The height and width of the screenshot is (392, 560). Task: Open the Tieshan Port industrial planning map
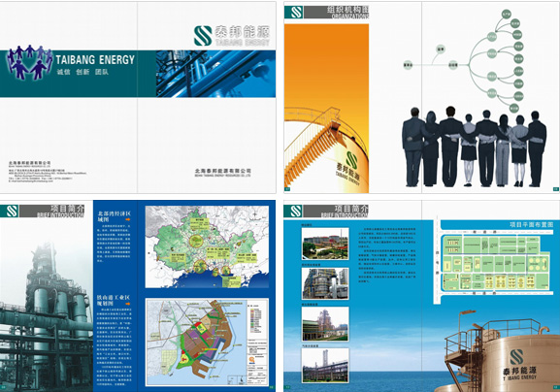pos(207,342)
